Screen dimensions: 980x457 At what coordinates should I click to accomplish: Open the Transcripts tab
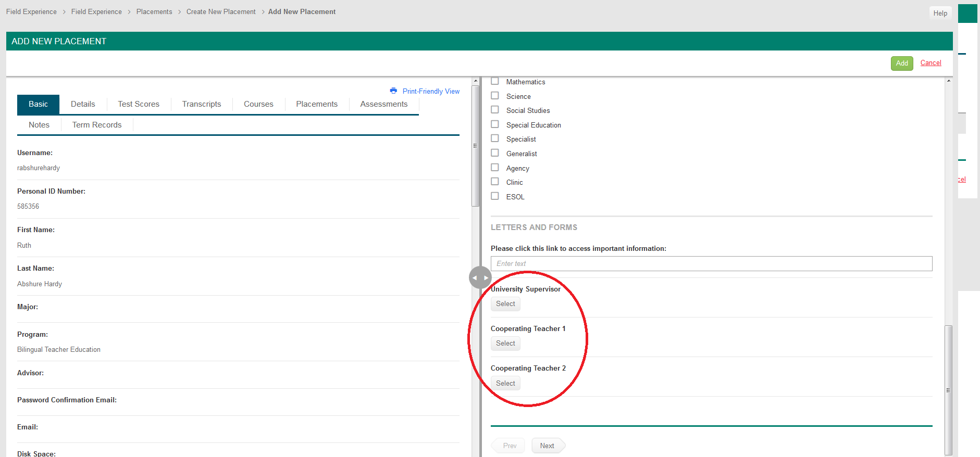click(202, 104)
